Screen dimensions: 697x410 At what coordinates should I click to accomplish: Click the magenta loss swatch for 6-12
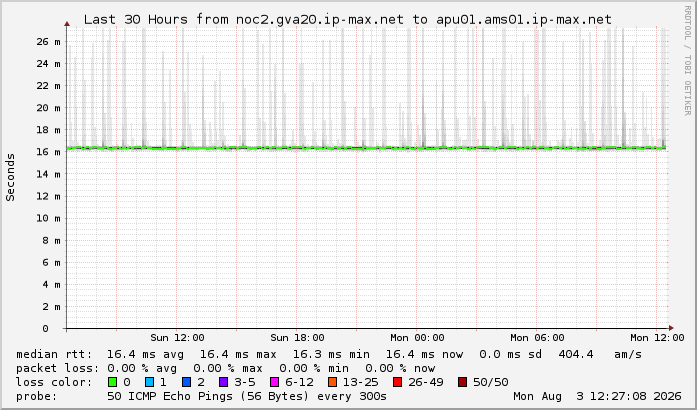click(275, 382)
